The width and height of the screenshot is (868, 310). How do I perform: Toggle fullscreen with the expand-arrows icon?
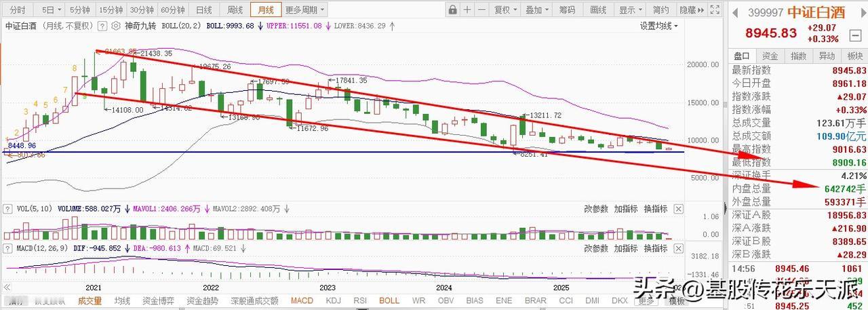pos(713,9)
